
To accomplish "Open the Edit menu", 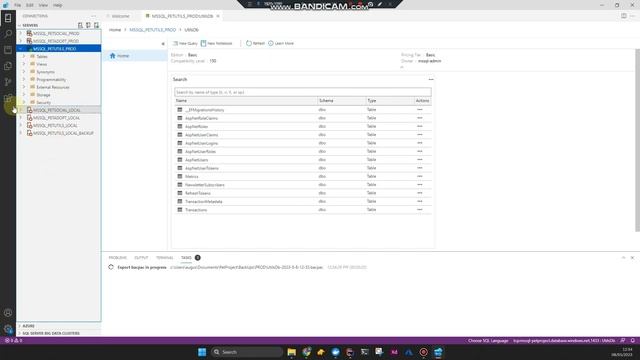I will click(x=30, y=5).
